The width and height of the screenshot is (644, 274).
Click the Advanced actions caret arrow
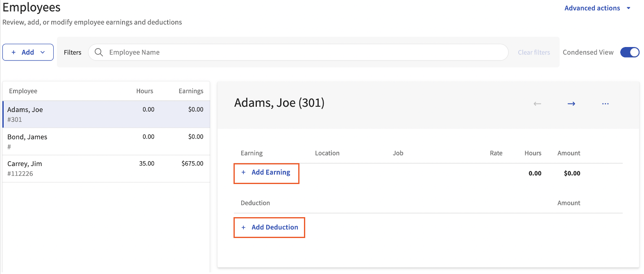[628, 8]
